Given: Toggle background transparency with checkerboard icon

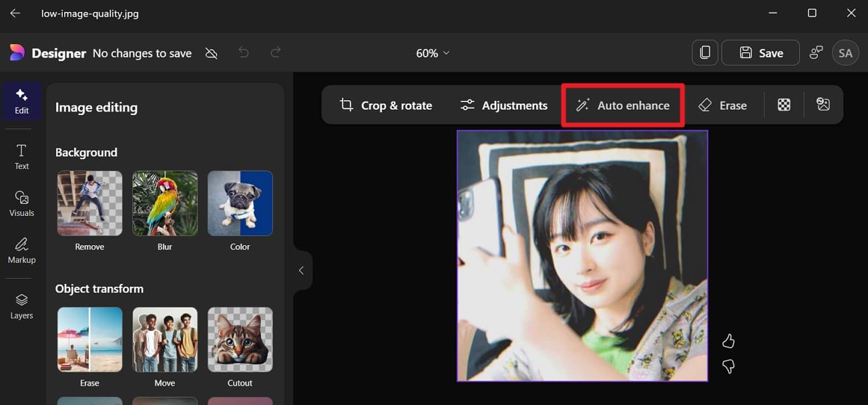Looking at the screenshot, I should [783, 104].
